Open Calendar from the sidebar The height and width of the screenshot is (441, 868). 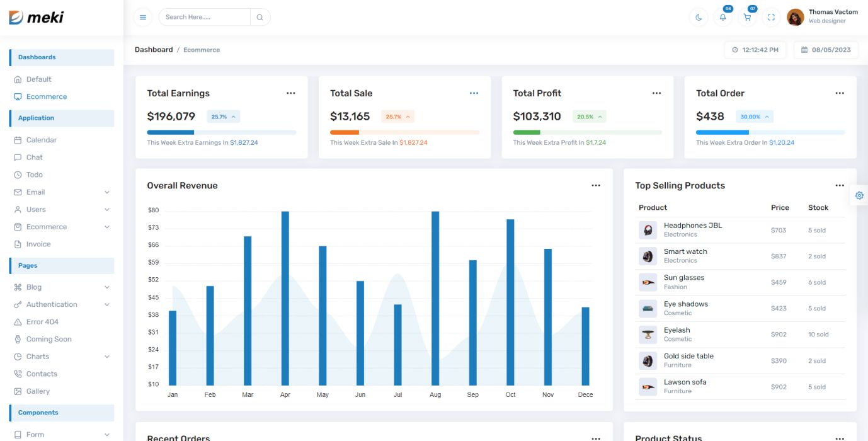41,140
